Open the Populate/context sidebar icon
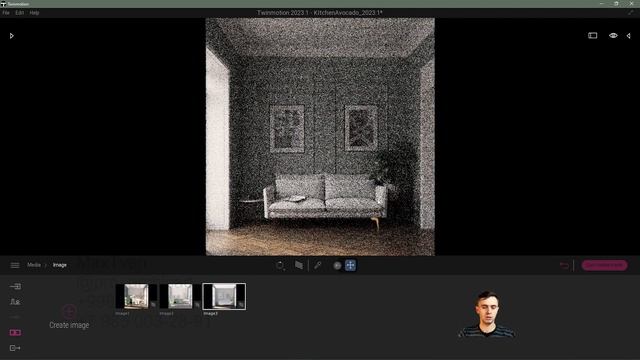 15,302
